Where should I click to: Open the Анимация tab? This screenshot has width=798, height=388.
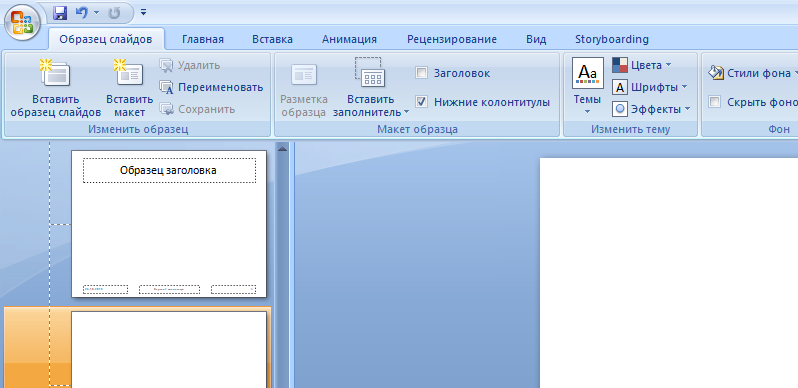coord(349,39)
